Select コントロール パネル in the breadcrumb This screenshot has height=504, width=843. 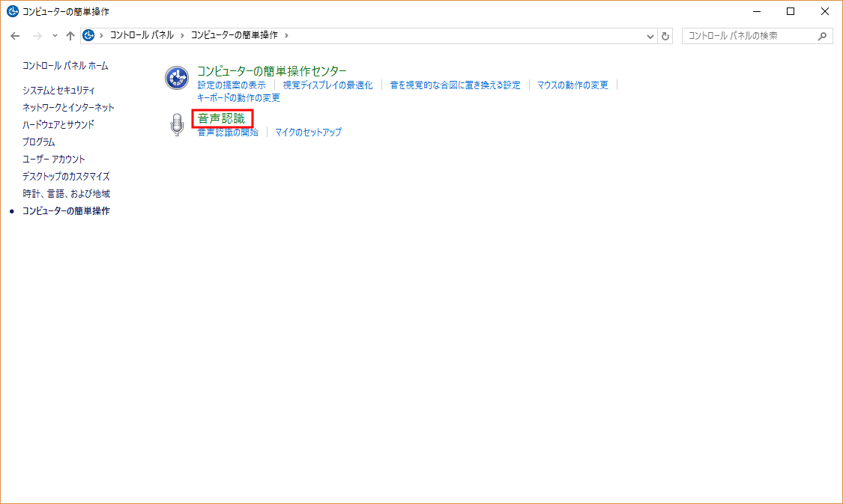tap(142, 35)
